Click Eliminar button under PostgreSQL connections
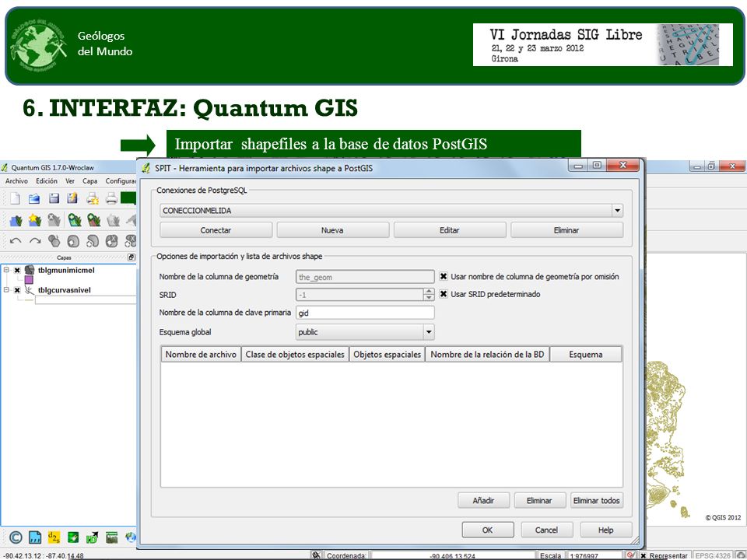 (x=567, y=230)
